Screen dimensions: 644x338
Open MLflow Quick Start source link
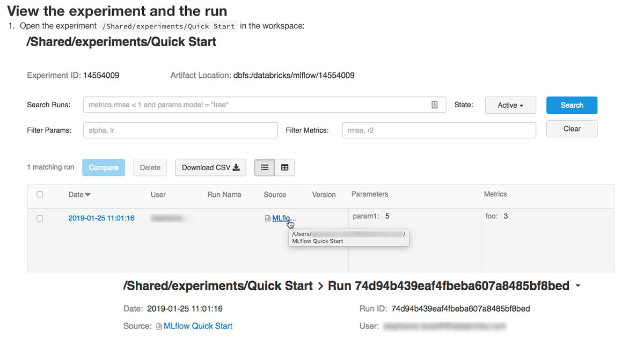[x=197, y=326]
